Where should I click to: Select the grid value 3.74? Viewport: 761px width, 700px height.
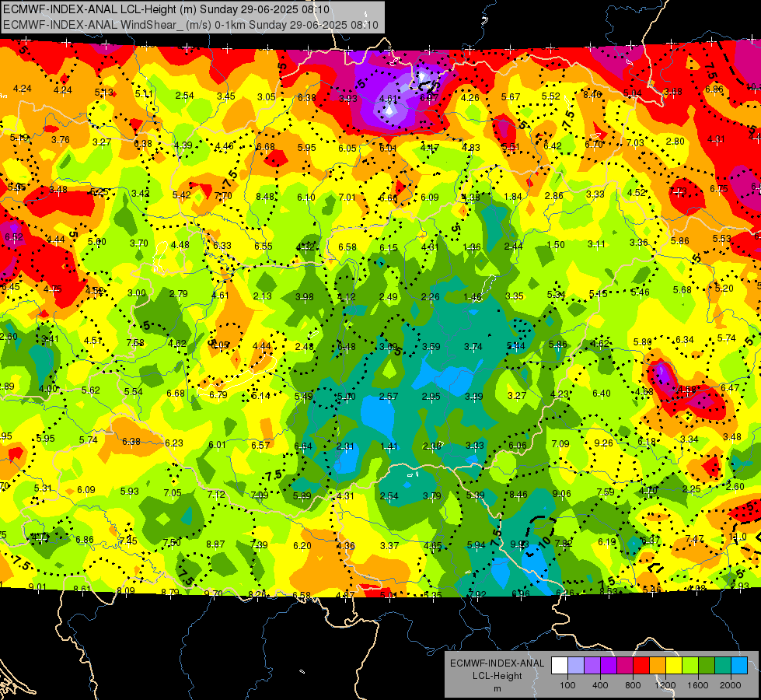point(473,346)
